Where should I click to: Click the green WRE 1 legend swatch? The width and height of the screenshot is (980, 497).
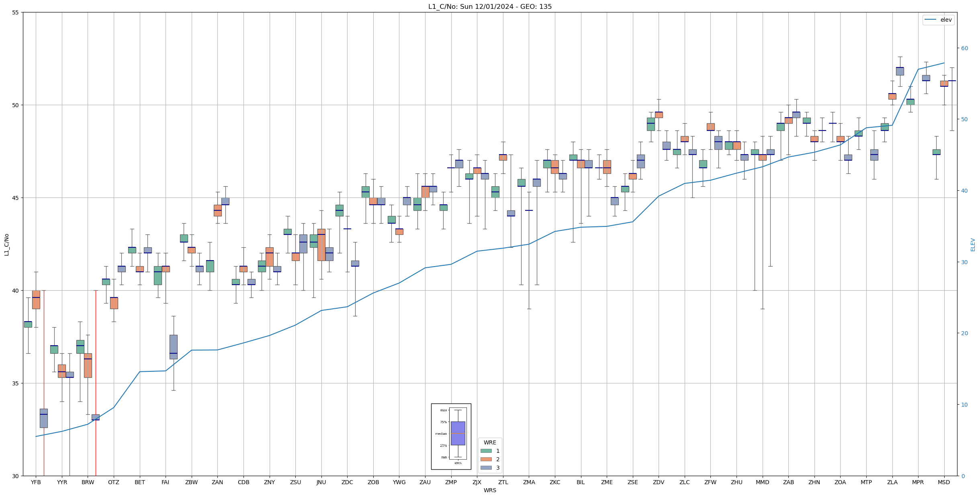(486, 451)
